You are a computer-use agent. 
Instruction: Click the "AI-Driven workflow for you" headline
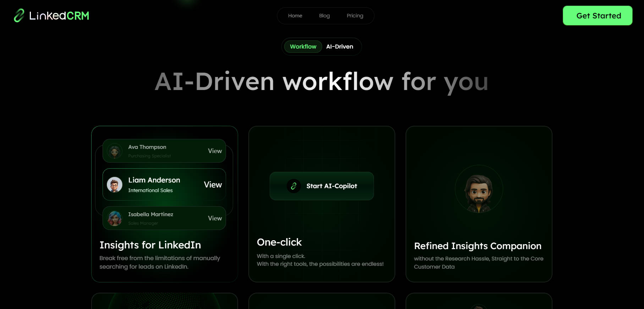[x=322, y=82]
